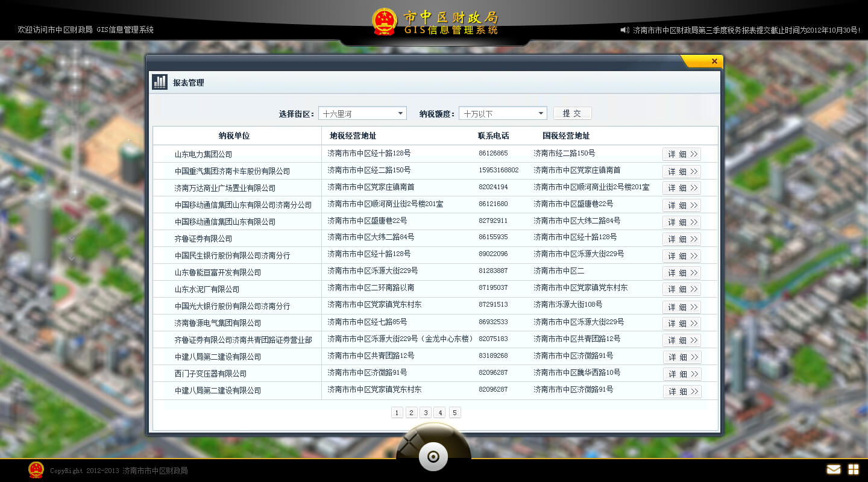This screenshot has width=868, height=482.
Task: Go to page 3 of the table
Action: tap(426, 413)
